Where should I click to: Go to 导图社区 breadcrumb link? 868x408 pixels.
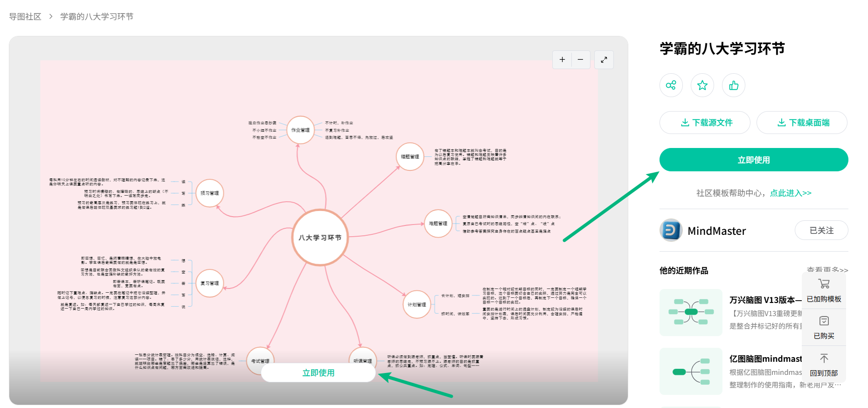[25, 16]
